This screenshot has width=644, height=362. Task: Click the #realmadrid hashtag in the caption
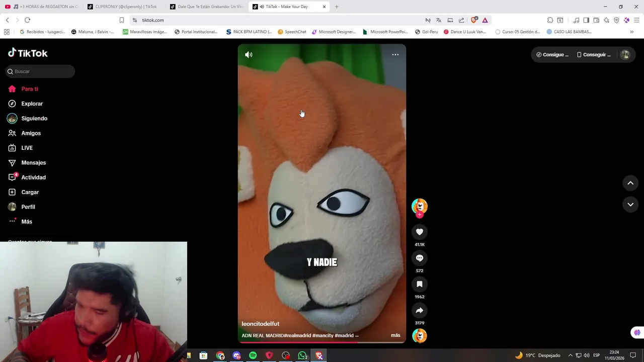point(297,335)
